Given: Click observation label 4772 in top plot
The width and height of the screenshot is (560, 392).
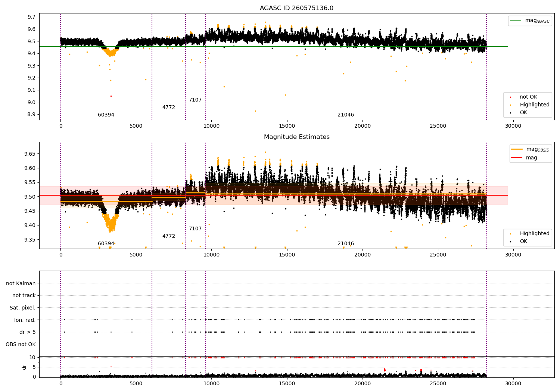Looking at the screenshot, I should click(x=168, y=108).
